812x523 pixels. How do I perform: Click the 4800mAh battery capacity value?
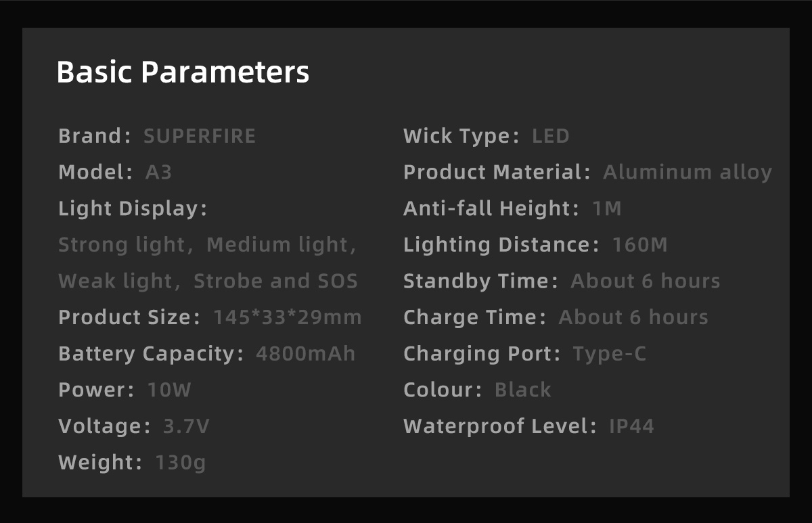306,354
